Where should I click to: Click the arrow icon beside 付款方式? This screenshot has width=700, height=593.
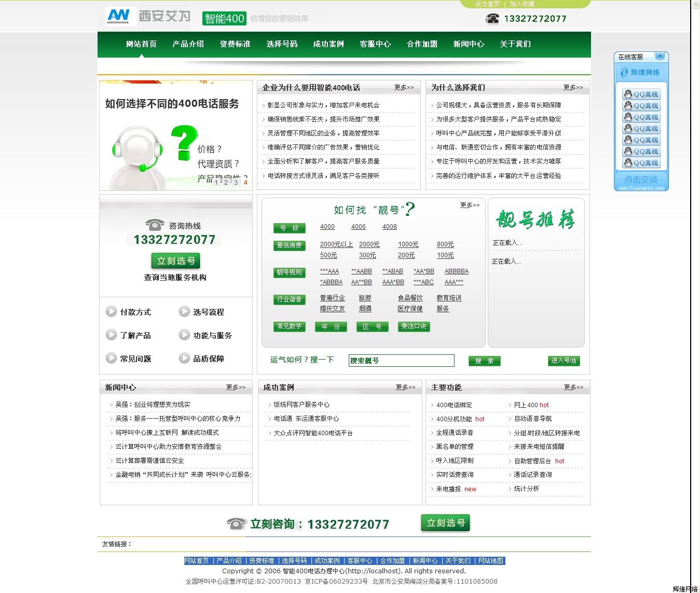tap(111, 311)
